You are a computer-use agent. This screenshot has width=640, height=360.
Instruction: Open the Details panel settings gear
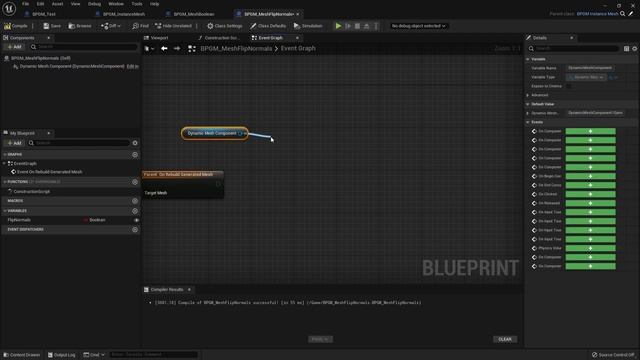click(635, 49)
